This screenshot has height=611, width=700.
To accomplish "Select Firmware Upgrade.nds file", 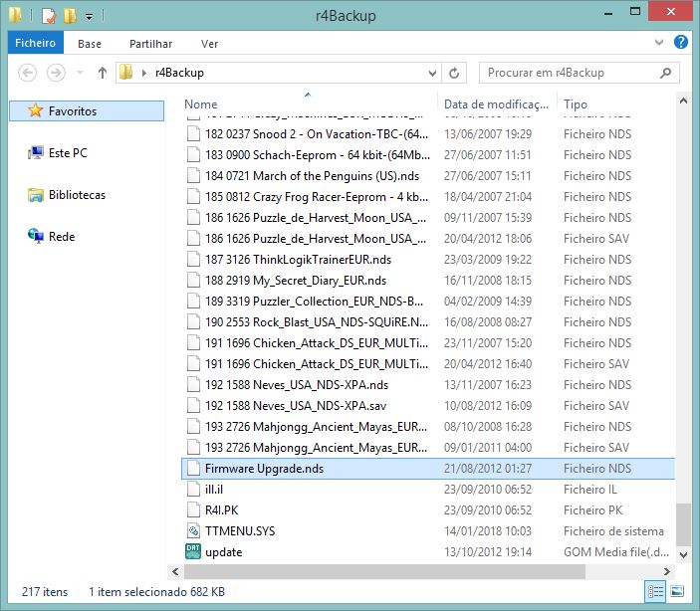I will tap(428, 468).
